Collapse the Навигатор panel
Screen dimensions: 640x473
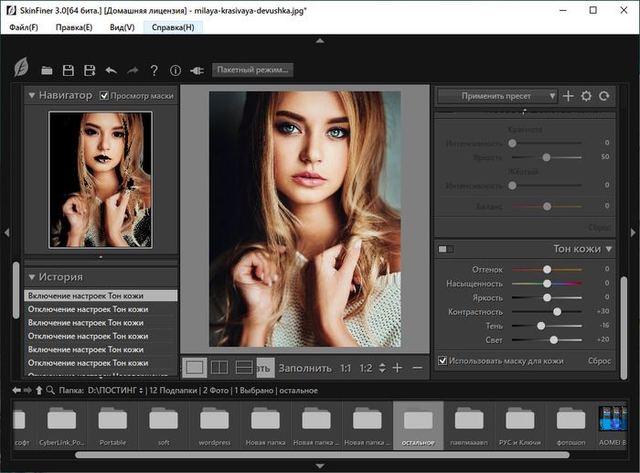point(31,96)
